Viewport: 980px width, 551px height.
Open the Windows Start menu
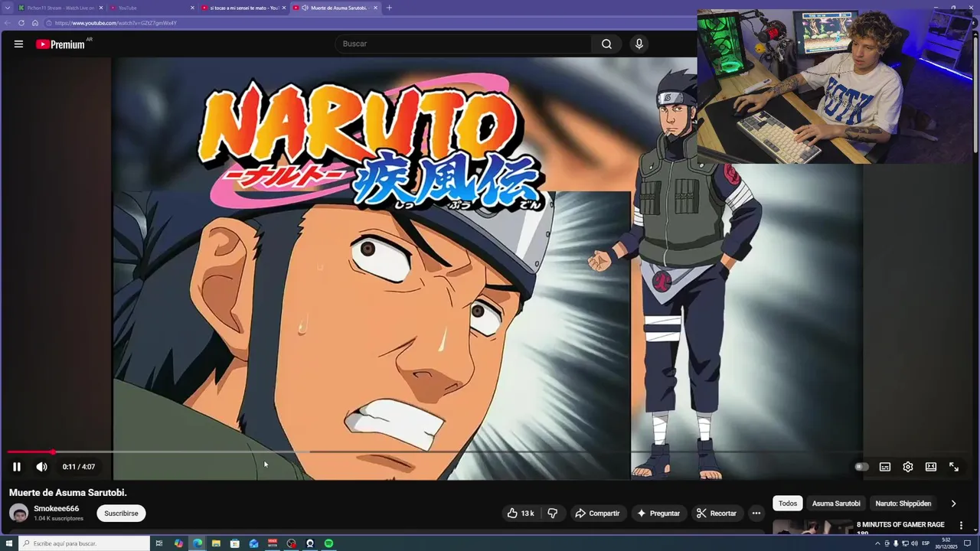click(x=8, y=543)
